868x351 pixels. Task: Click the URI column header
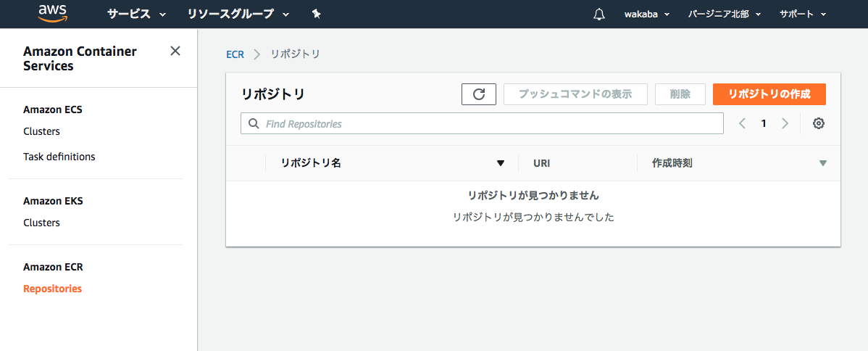(541, 164)
